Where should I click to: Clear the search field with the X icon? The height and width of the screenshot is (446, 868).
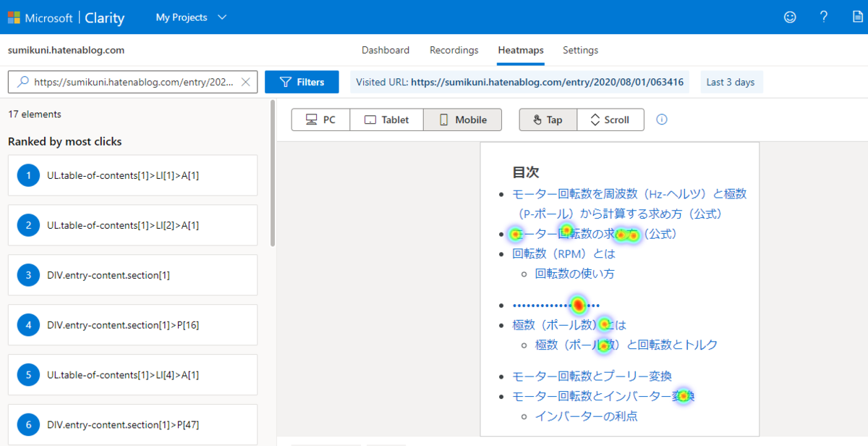pyautogui.click(x=245, y=82)
